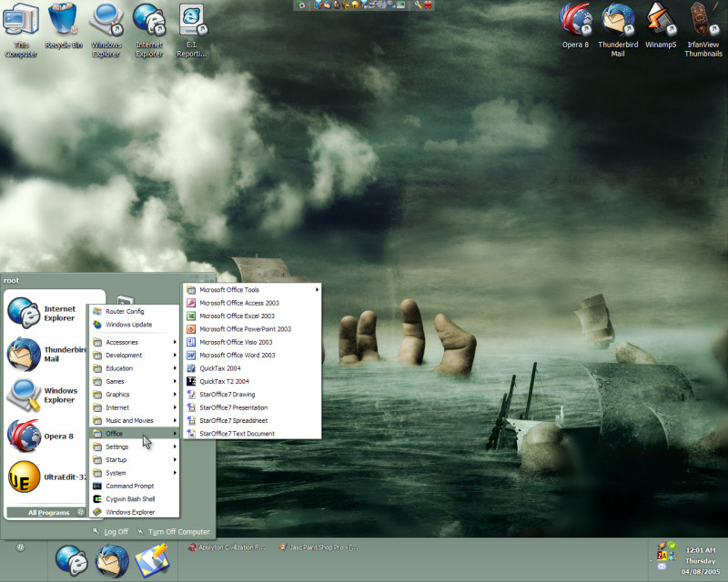Screen dimensions: 728x582
Task: Click All Programs in Start menu
Action: 48,513
